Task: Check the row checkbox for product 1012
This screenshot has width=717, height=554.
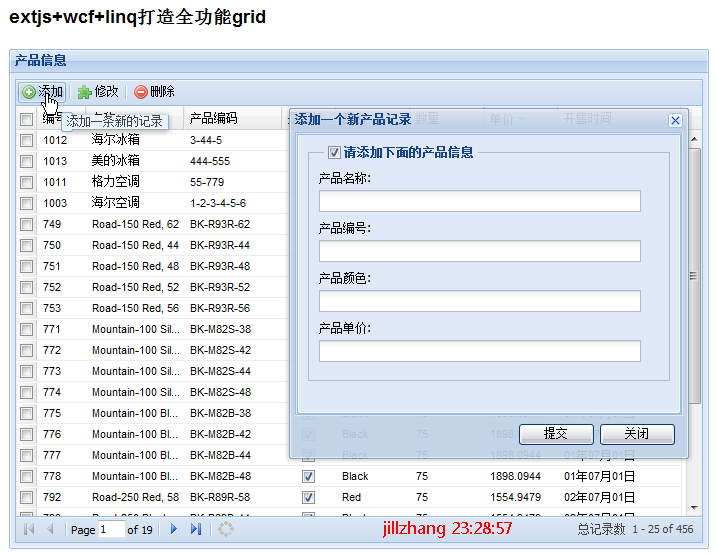Action: coord(26,140)
